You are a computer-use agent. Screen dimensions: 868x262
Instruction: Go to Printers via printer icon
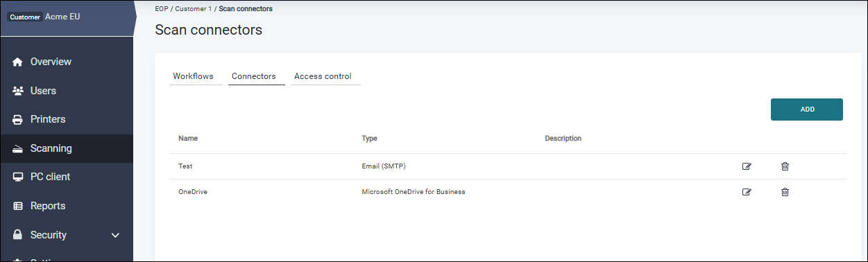18,119
